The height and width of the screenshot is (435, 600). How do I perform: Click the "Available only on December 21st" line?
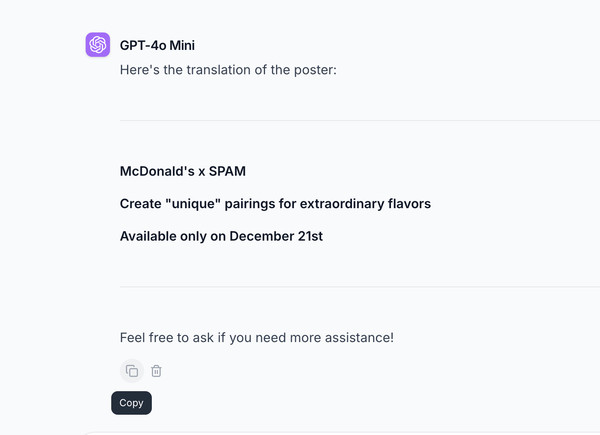(x=221, y=237)
